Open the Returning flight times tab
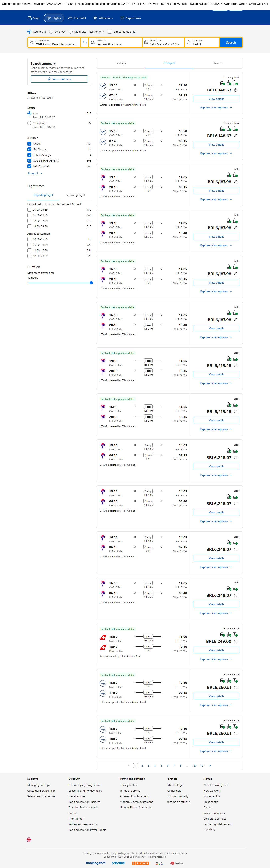The height and width of the screenshot is (868, 270). point(75,195)
